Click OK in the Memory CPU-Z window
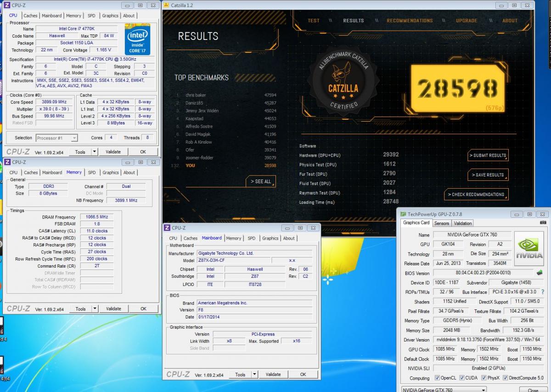Image resolution: width=551 pixels, height=392 pixels. pos(143,309)
